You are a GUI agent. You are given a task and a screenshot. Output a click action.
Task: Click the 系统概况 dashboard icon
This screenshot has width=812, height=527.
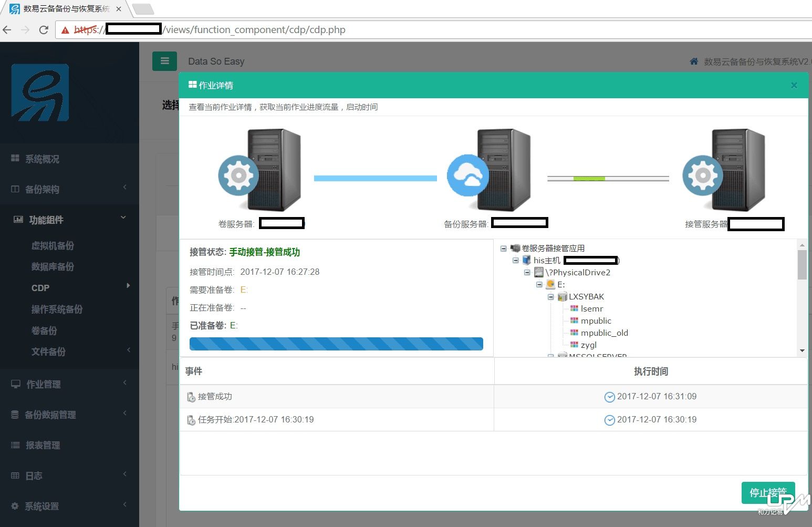(x=15, y=159)
